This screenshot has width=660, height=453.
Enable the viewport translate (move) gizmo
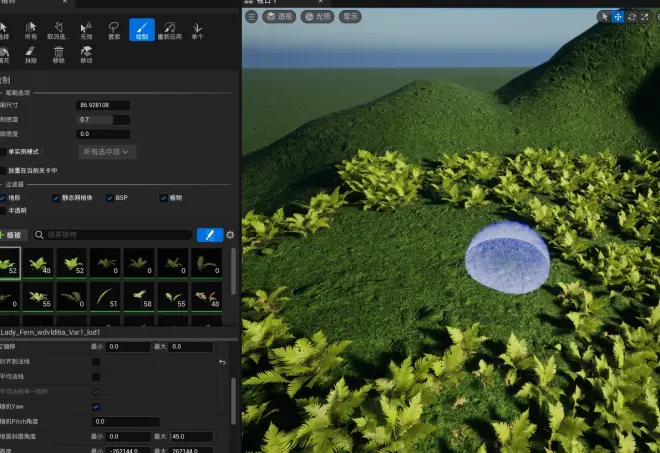(617, 17)
